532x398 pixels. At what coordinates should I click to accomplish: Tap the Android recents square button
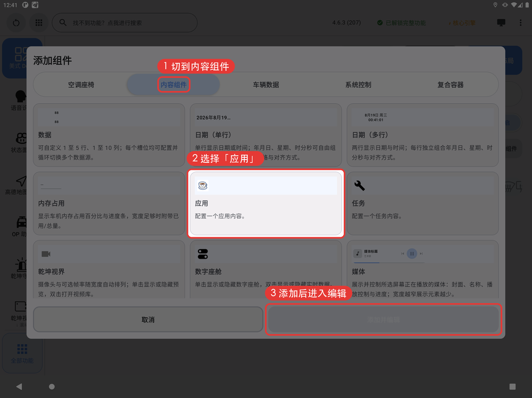click(x=513, y=386)
